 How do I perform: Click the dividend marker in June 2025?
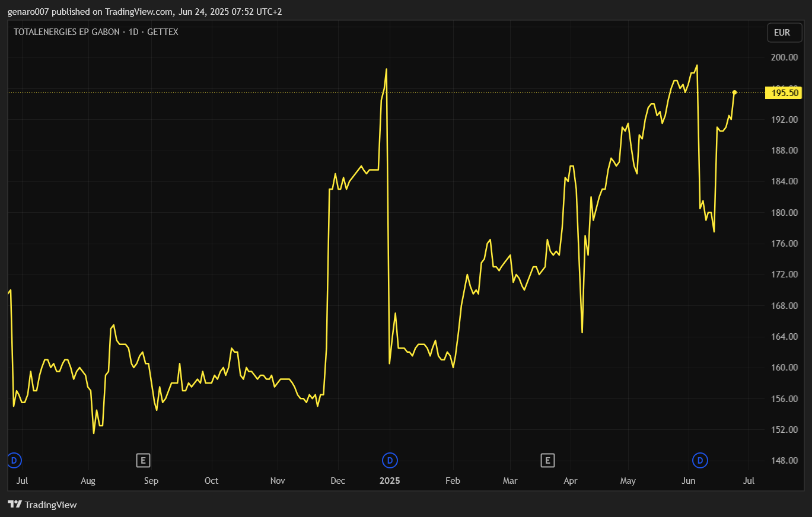pos(700,460)
